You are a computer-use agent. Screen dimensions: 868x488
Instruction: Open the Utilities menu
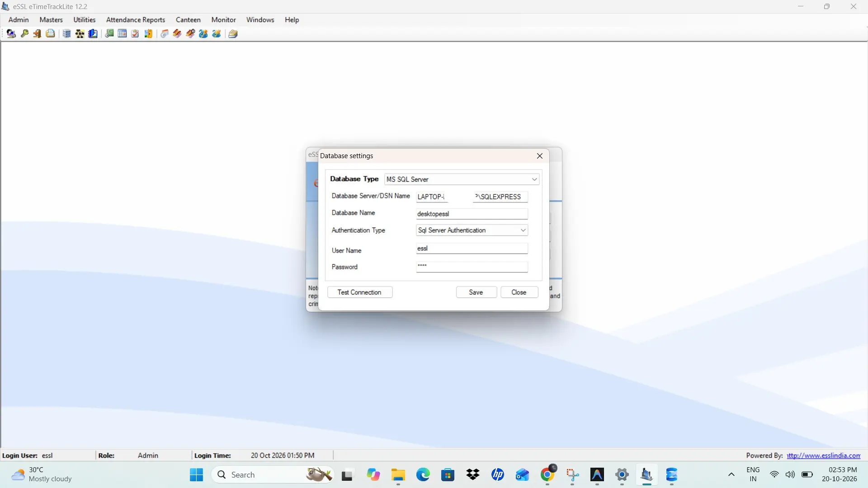[x=85, y=20]
